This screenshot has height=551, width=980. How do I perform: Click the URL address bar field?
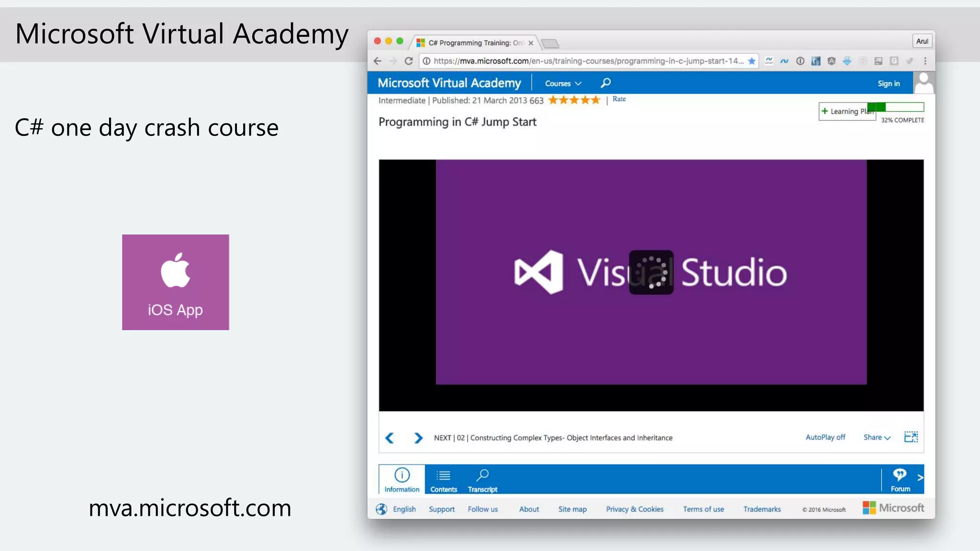point(589,61)
